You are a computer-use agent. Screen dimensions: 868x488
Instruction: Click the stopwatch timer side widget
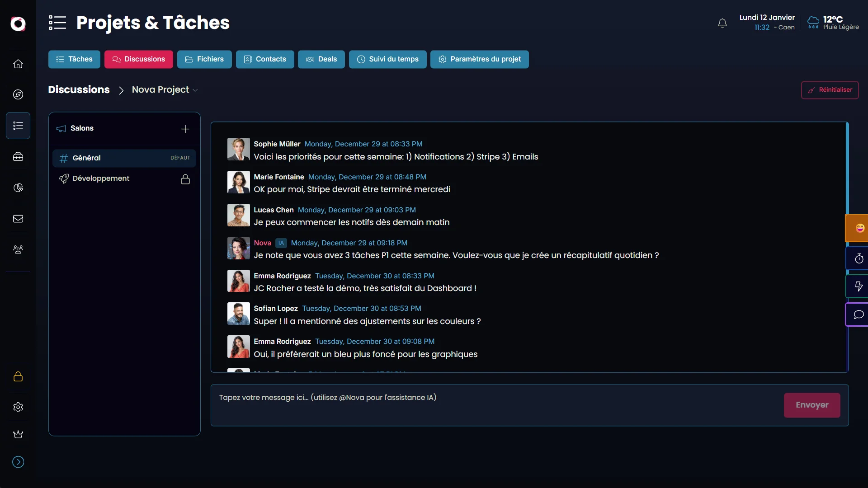pyautogui.click(x=859, y=258)
